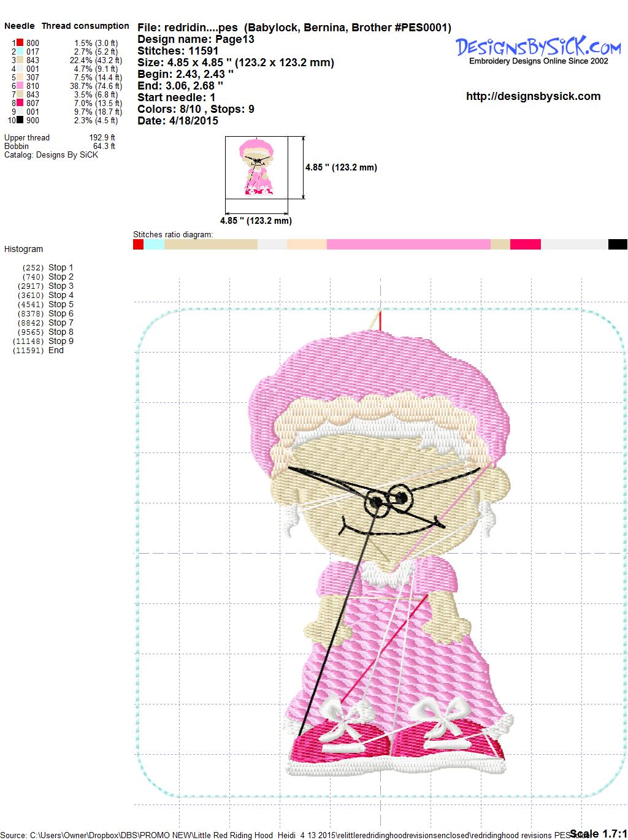
Task: Open the http://designsbysick.com link
Action: [x=533, y=96]
